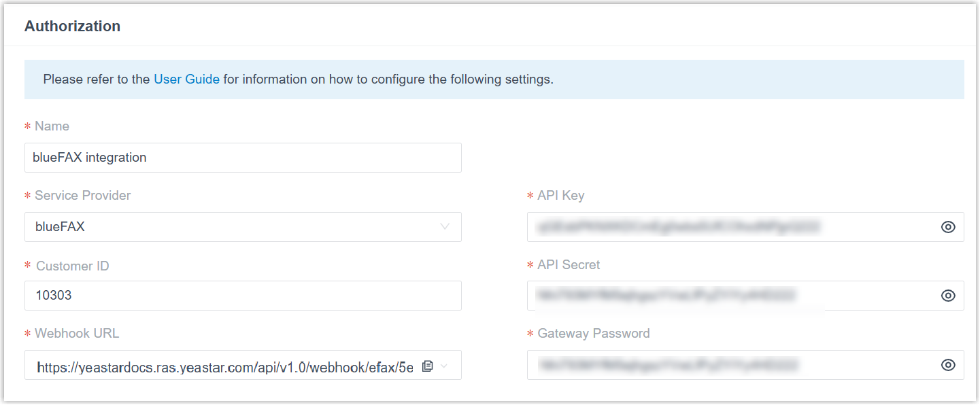Show the API Key value
This screenshot has width=980, height=405.
click(948, 227)
